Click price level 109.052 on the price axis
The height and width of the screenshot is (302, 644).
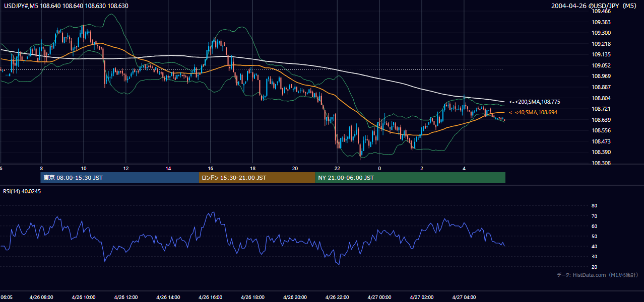[601, 65]
